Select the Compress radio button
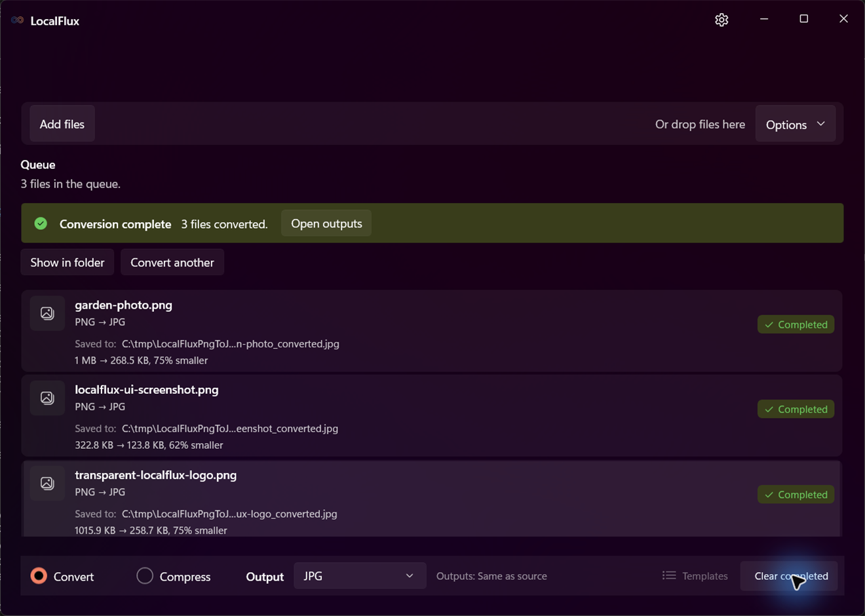The width and height of the screenshot is (865, 616). 145,576
